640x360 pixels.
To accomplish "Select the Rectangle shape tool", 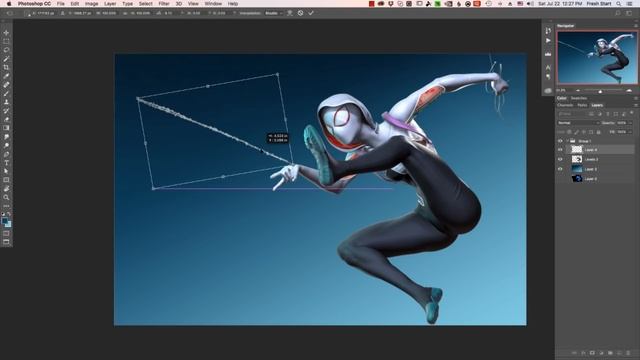I will click(x=6, y=180).
